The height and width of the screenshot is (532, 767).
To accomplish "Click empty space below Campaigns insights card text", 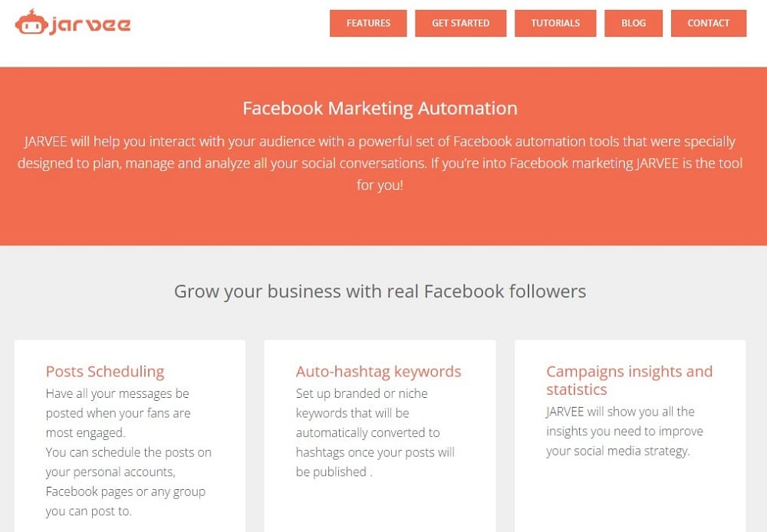I will tap(630, 496).
